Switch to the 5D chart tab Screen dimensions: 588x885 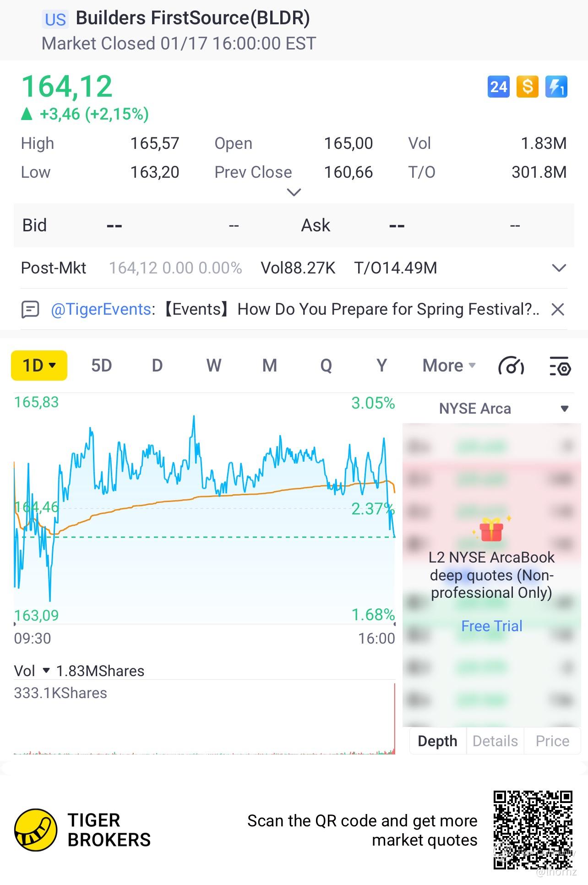(101, 366)
